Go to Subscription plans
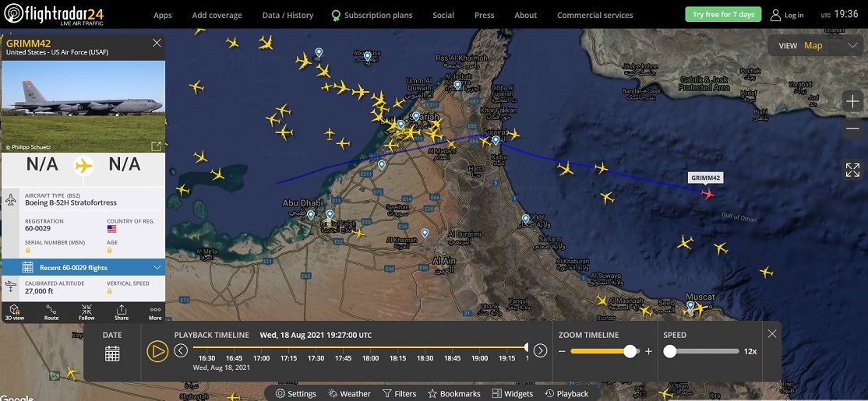 372,15
